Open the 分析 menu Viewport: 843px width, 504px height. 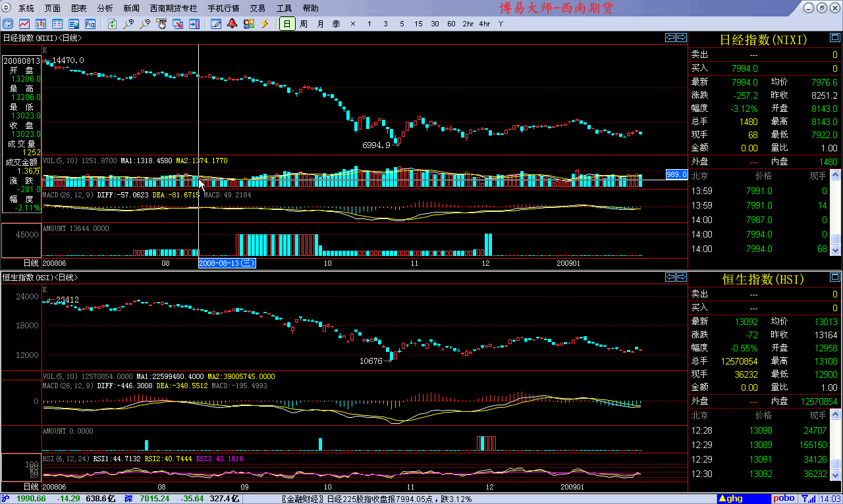[x=105, y=9]
